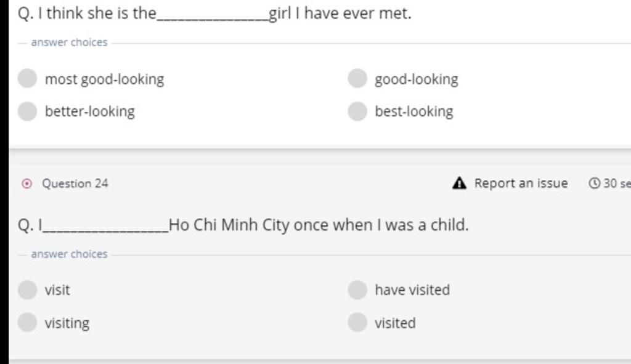
Task: Click the blank after 'she is the'
Action: click(x=213, y=15)
